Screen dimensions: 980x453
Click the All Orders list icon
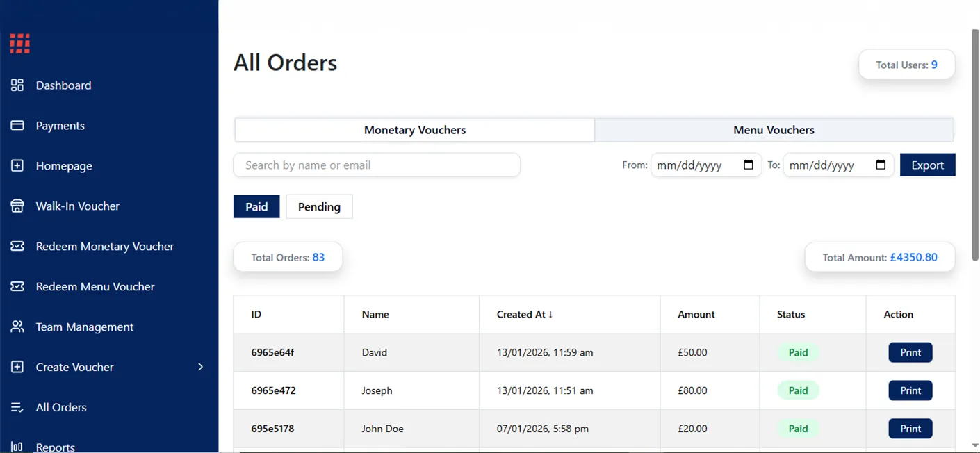coord(17,408)
